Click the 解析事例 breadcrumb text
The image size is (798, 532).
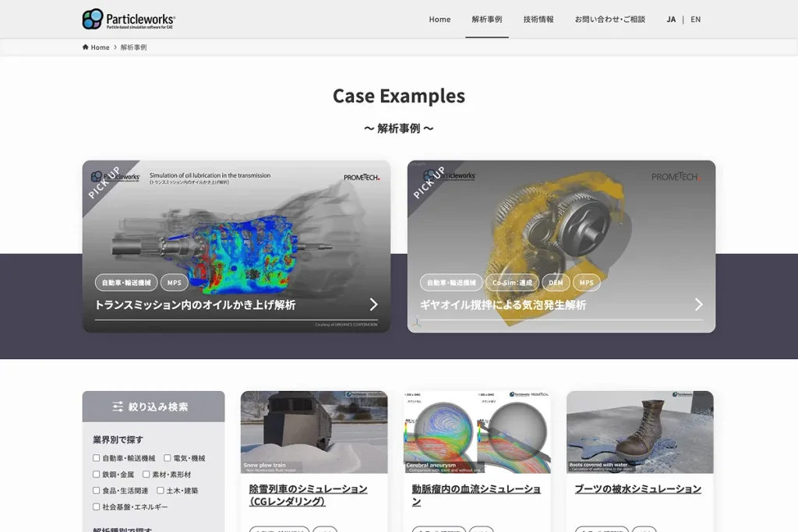[133, 48]
